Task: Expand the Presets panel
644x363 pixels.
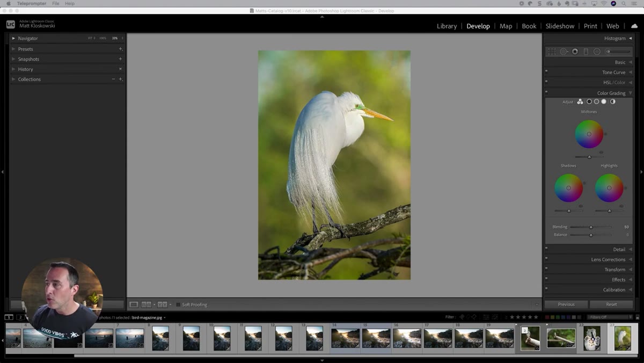Action: tap(14, 49)
